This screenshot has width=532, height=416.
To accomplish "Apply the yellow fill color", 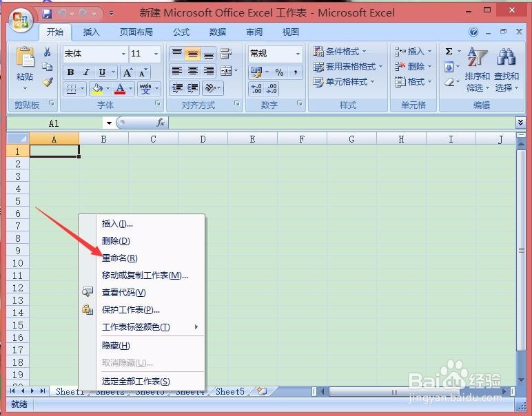I will click(97, 89).
